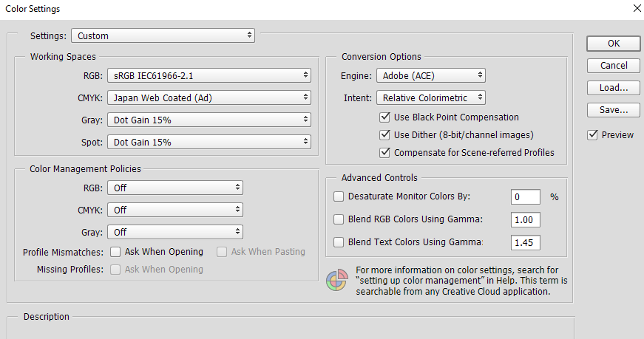Close the Color Settings dialog
The image size is (644, 339).
tap(637, 9)
